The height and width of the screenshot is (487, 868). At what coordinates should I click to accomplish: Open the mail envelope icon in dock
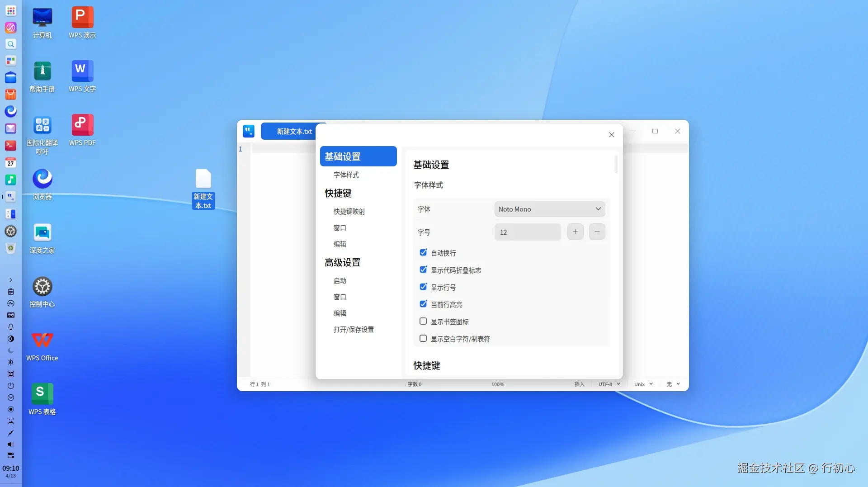(11, 128)
